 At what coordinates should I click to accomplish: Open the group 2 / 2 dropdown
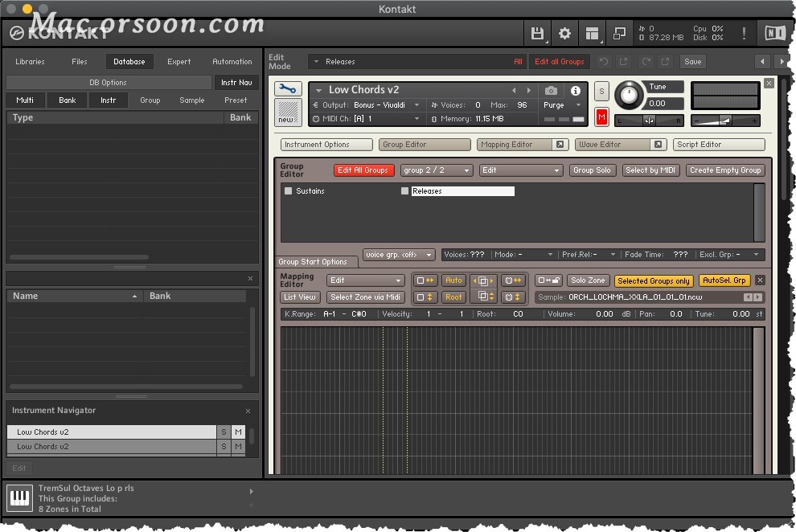click(x=437, y=170)
